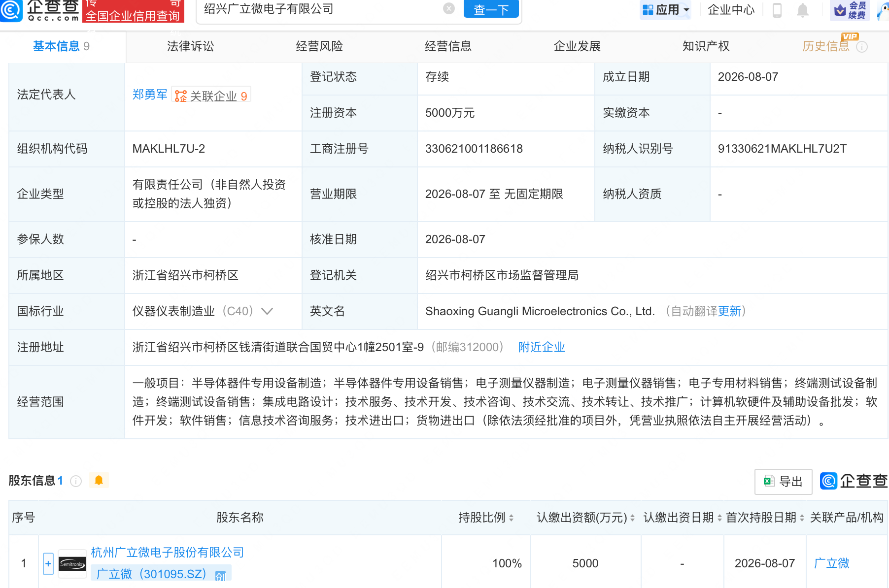Open the 附近企业 link
Image resolution: width=889 pixels, height=588 pixels.
coord(542,347)
